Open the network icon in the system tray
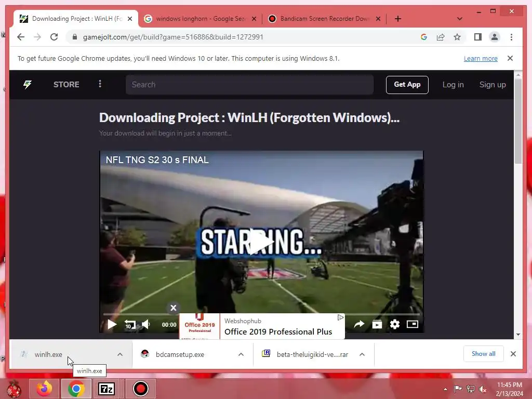Viewport: 532px width, 399px height. click(470, 389)
